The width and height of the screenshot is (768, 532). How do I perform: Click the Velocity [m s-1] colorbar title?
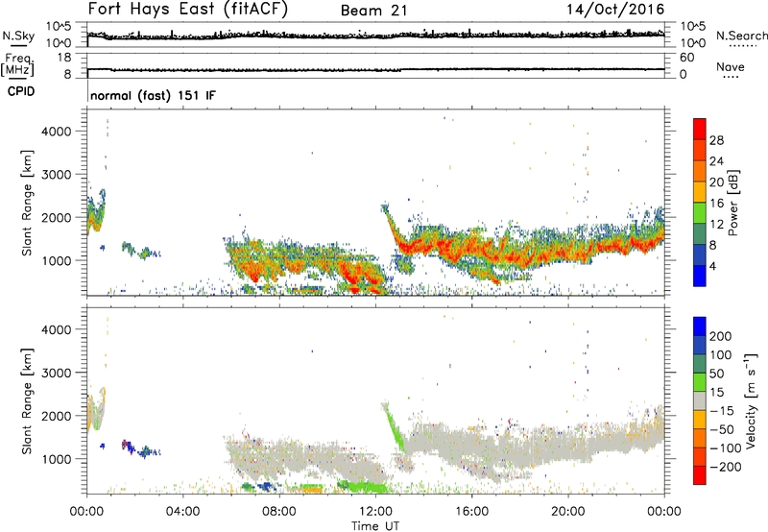tap(750, 400)
